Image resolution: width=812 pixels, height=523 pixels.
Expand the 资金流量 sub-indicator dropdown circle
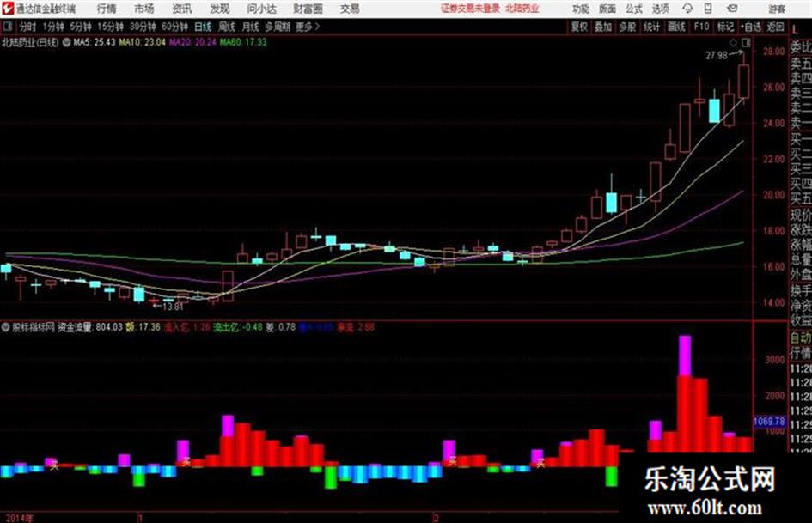(x=6, y=327)
